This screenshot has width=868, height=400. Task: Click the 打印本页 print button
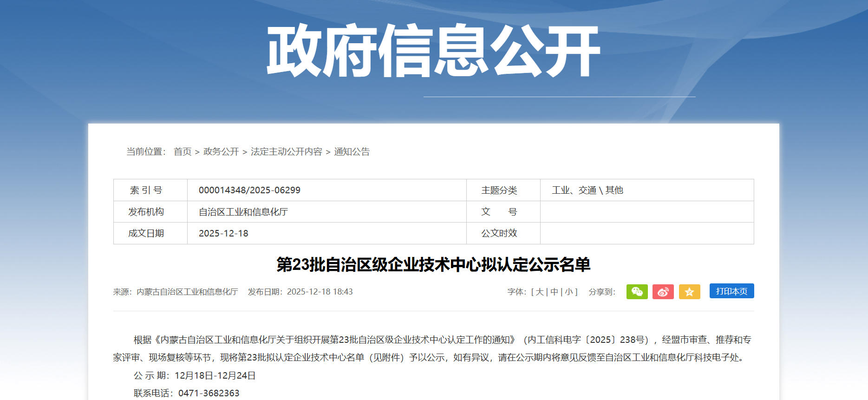(x=731, y=291)
